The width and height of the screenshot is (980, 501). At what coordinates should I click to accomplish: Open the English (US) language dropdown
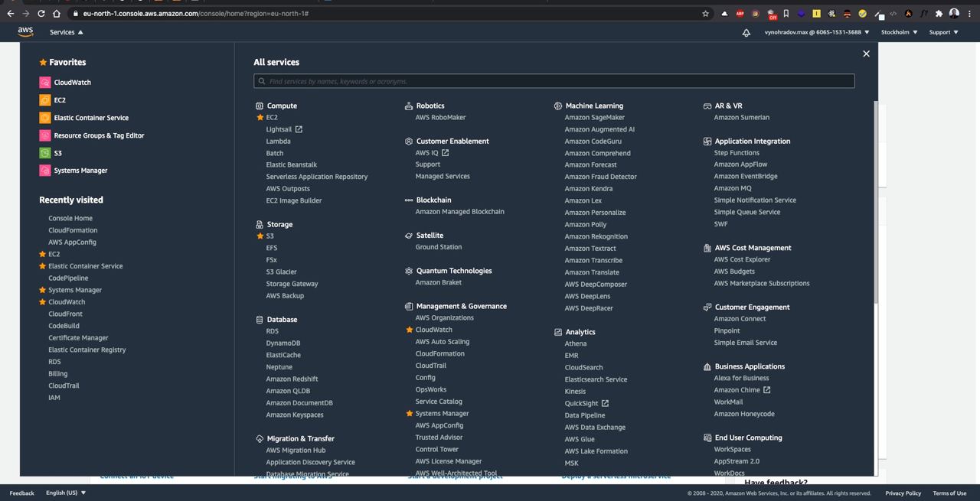click(66, 493)
